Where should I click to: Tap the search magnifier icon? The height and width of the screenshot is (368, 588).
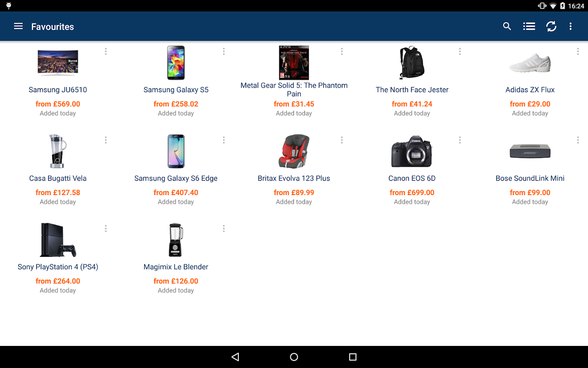pos(507,26)
